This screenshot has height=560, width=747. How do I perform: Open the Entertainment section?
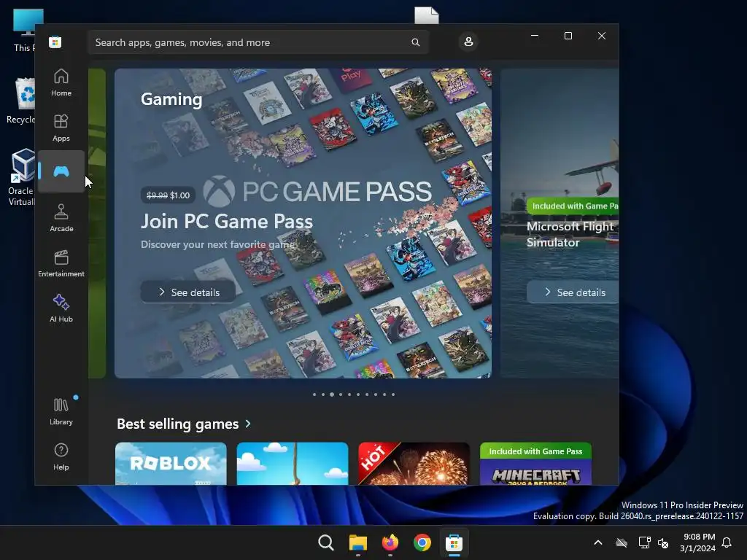pos(61,262)
